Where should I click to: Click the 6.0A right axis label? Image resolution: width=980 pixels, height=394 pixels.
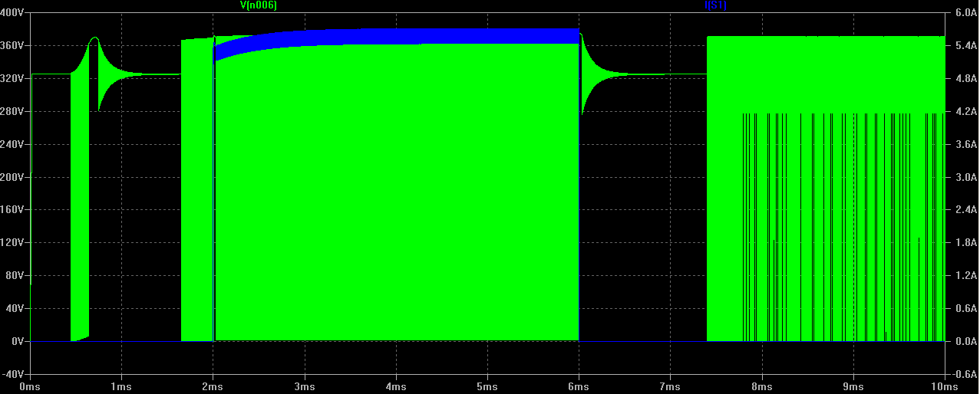click(x=965, y=13)
